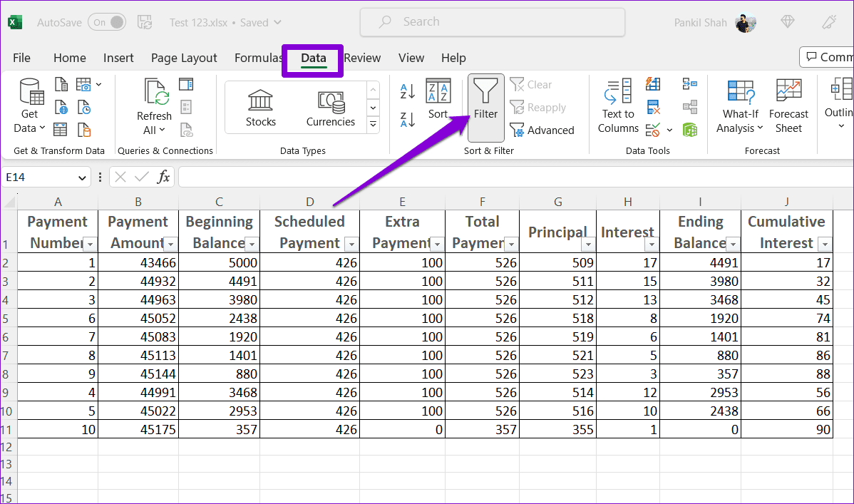
Task: Click in the Search box
Action: click(493, 22)
